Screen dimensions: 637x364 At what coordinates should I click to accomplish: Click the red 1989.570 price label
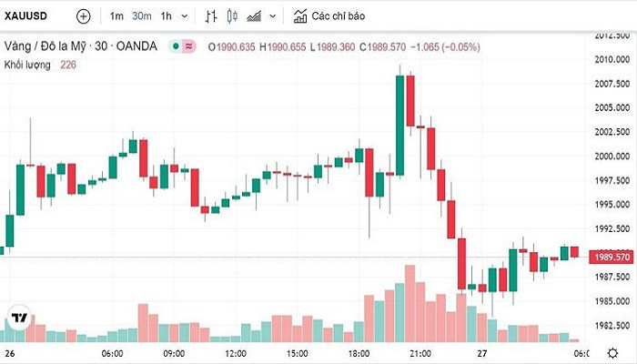(x=607, y=258)
